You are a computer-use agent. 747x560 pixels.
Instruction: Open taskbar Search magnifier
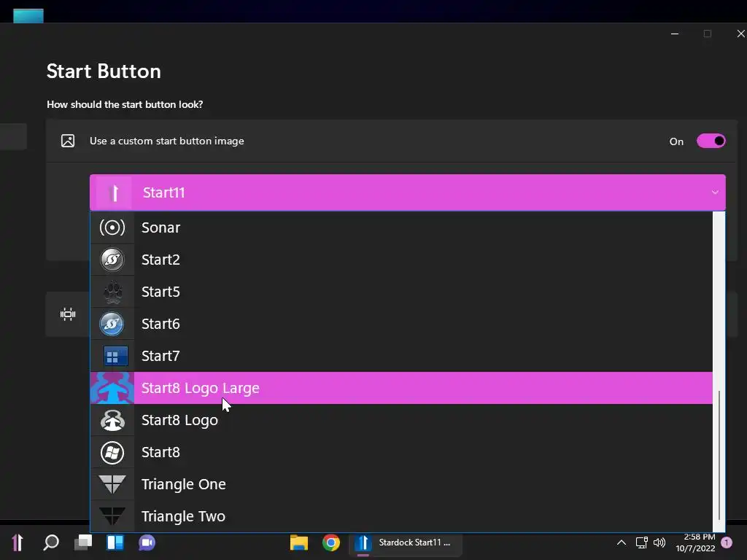pyautogui.click(x=50, y=542)
